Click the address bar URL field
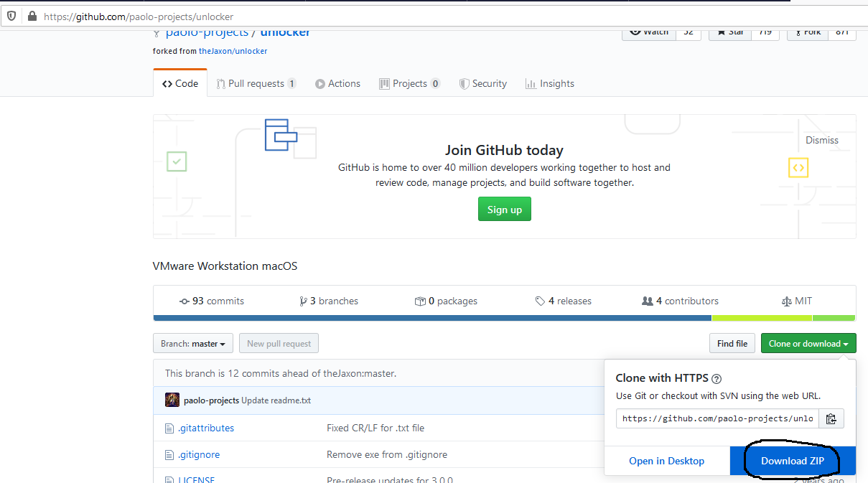The width and height of the screenshot is (868, 483). point(454,16)
